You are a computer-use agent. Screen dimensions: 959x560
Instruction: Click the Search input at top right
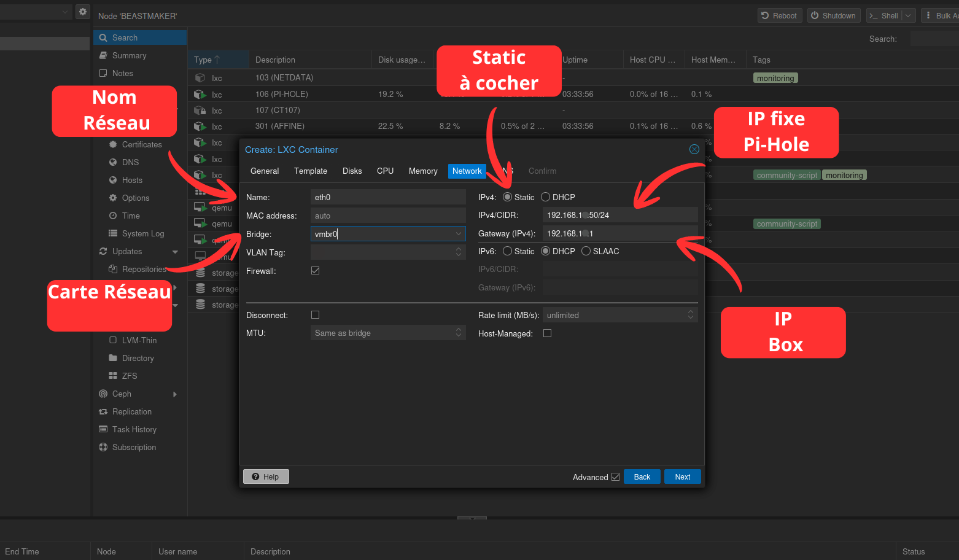coord(934,39)
